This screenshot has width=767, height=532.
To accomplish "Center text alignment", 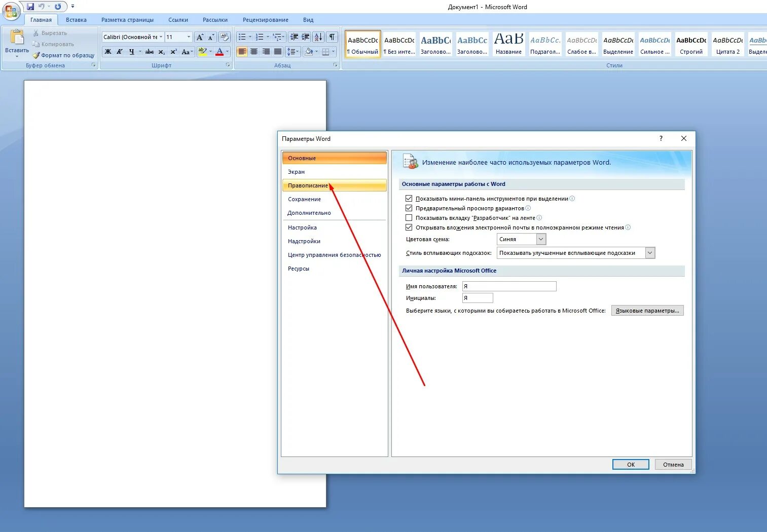I will 254,52.
